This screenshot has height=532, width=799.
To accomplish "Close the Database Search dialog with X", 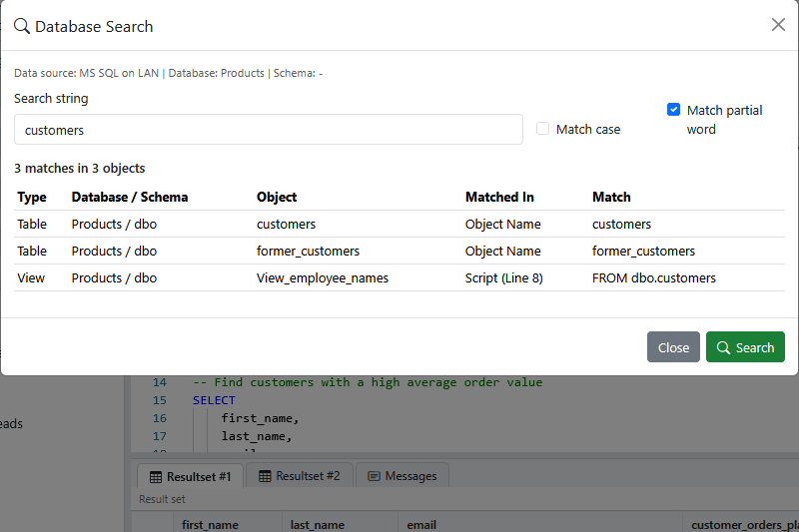I will [x=778, y=24].
